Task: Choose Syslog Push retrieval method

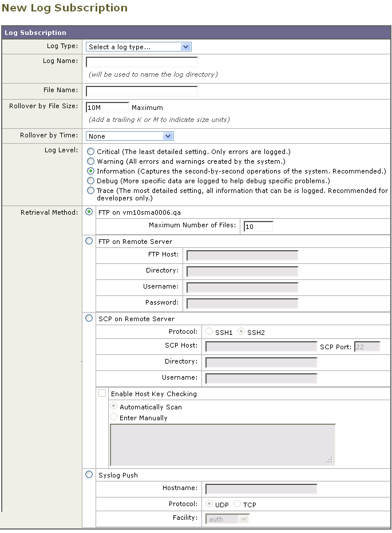Action: click(x=89, y=475)
